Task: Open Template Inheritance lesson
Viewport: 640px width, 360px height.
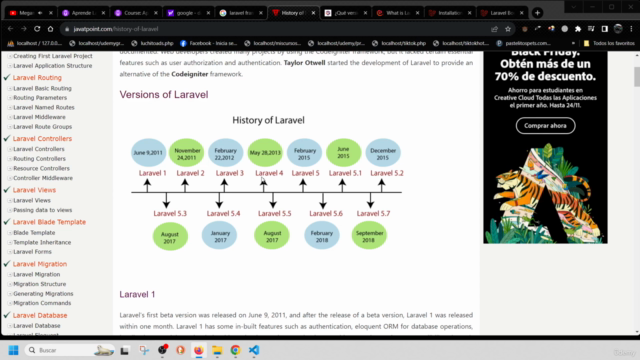Action: click(x=42, y=242)
